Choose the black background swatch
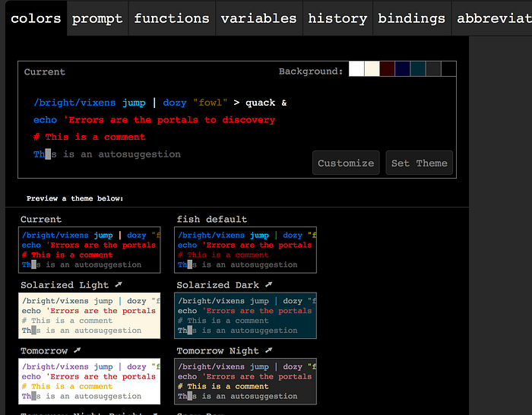This screenshot has height=415, width=532. coord(448,69)
